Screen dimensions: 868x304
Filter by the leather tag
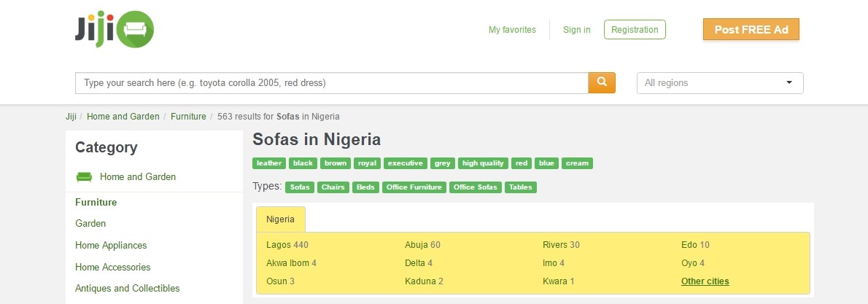(x=269, y=163)
